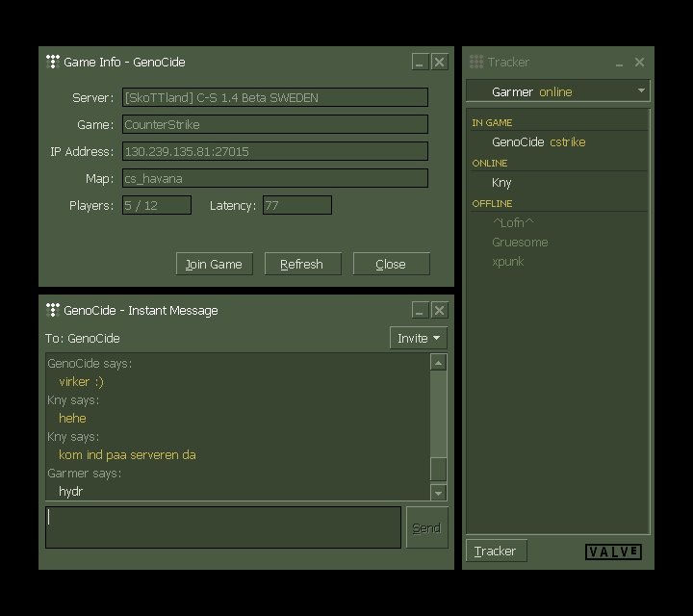Viewport: 693px width, 616px height.
Task: Send the instant message
Action: (x=426, y=527)
